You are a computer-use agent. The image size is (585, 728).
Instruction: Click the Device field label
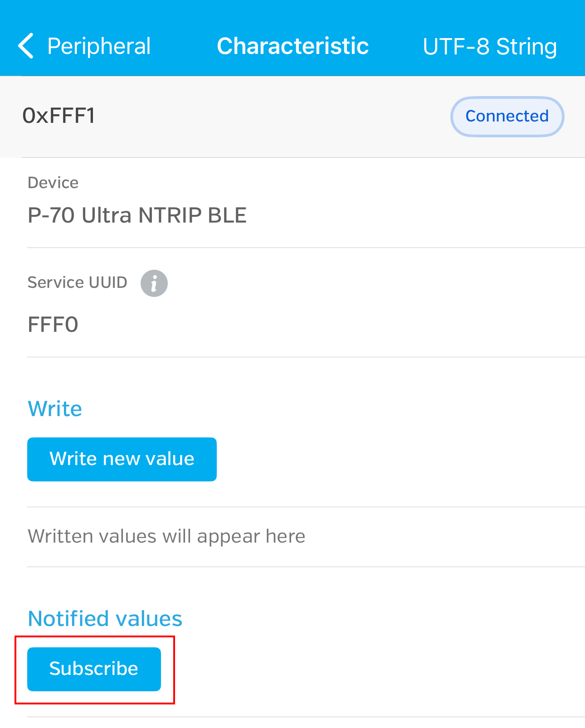pos(53,183)
